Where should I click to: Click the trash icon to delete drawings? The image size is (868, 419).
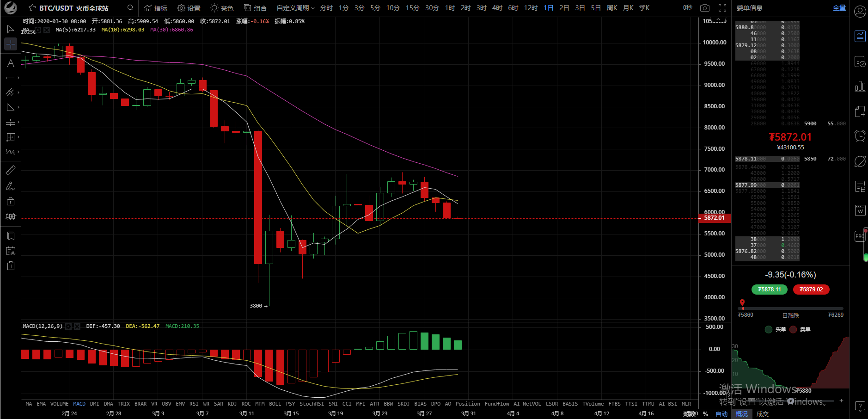pos(11,266)
